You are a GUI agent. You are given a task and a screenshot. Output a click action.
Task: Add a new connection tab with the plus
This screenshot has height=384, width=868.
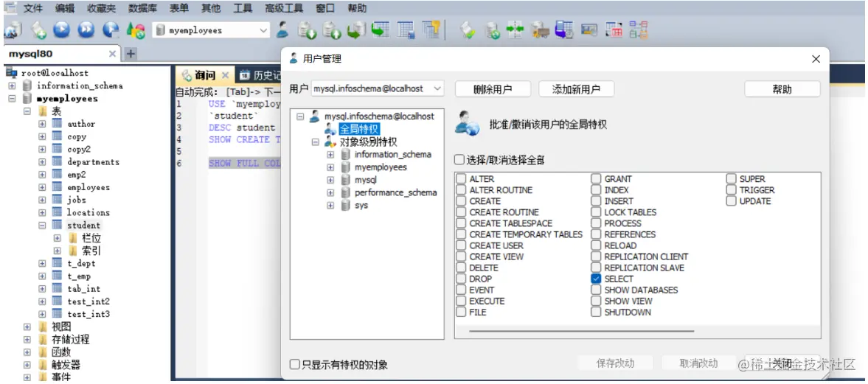click(x=131, y=54)
